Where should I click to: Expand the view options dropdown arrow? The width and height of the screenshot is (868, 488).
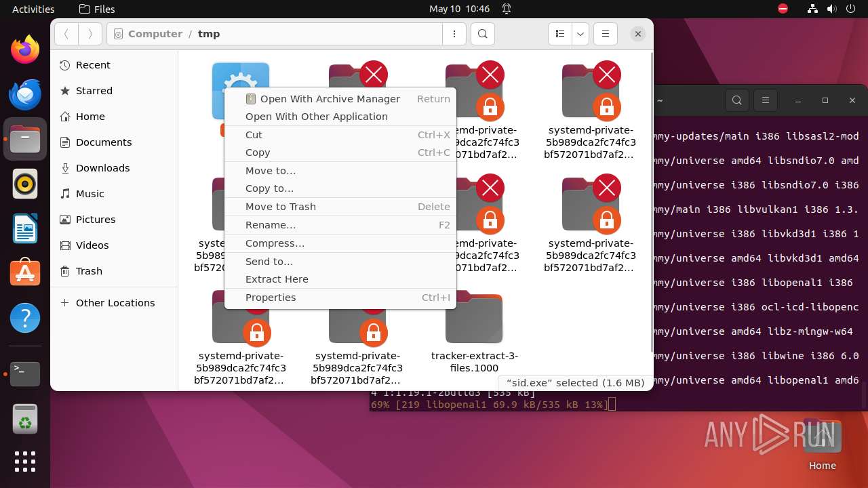click(x=580, y=34)
